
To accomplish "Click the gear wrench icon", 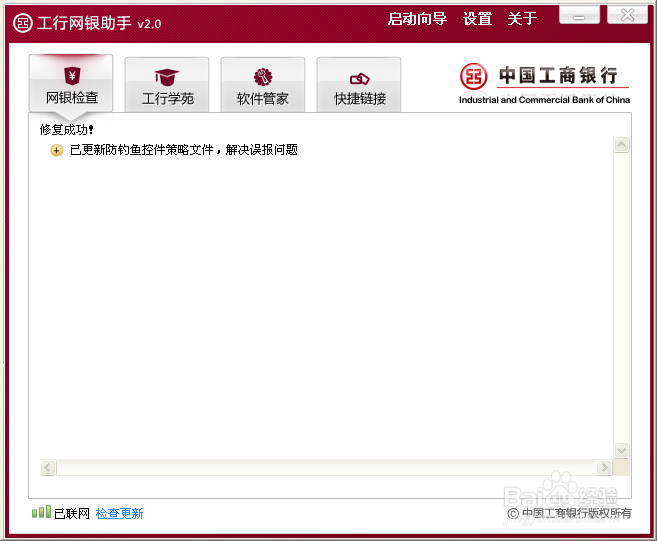I will click(263, 77).
